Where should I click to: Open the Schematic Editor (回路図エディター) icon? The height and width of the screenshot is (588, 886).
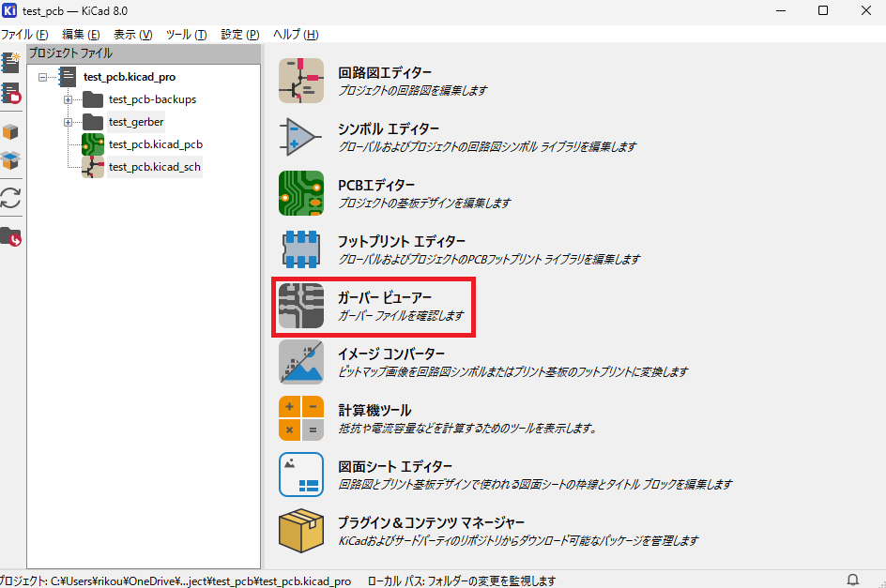(301, 81)
